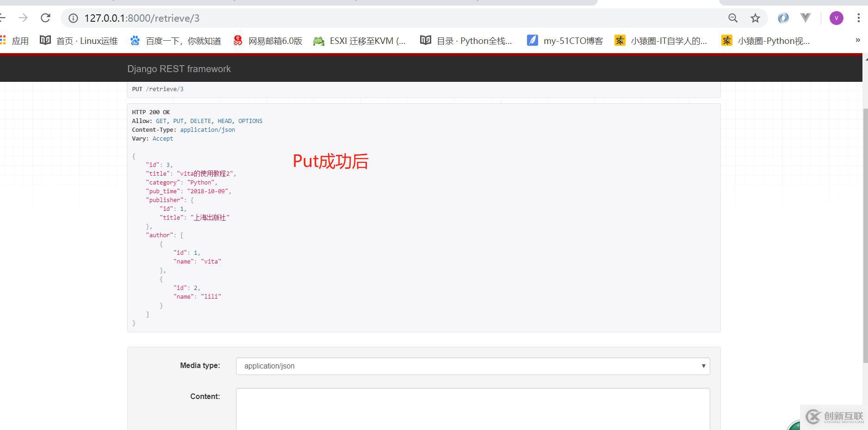868x430 pixels.
Task: Reload the page with the refresh icon
Action: pyautogui.click(x=45, y=18)
